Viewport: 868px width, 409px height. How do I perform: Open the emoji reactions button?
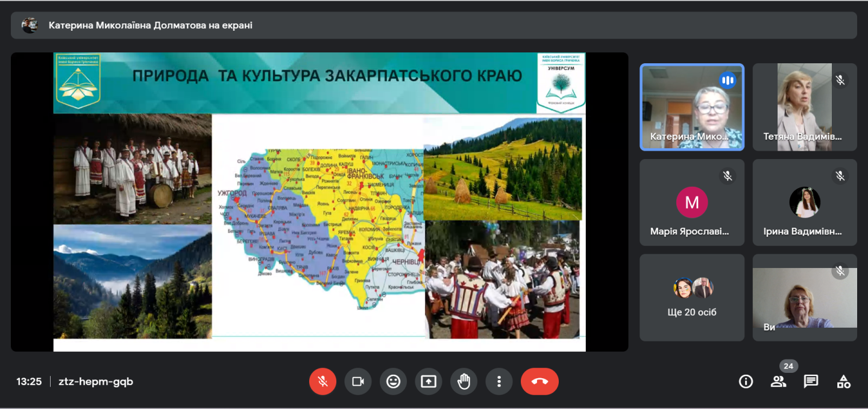[x=393, y=381]
